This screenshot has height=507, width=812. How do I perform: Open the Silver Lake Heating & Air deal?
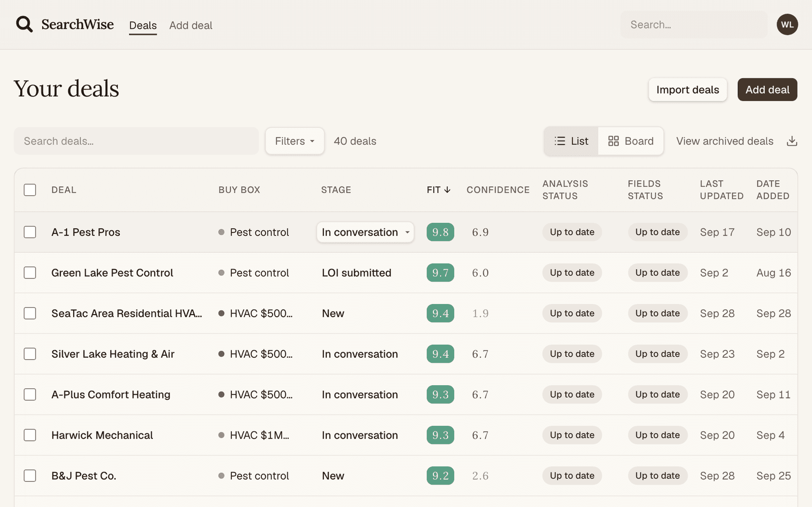click(113, 354)
